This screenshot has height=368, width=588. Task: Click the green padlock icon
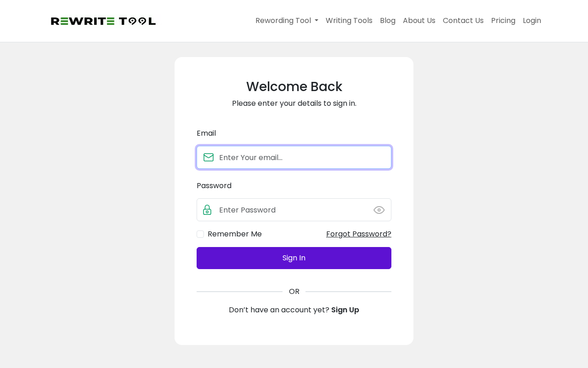tap(207, 210)
